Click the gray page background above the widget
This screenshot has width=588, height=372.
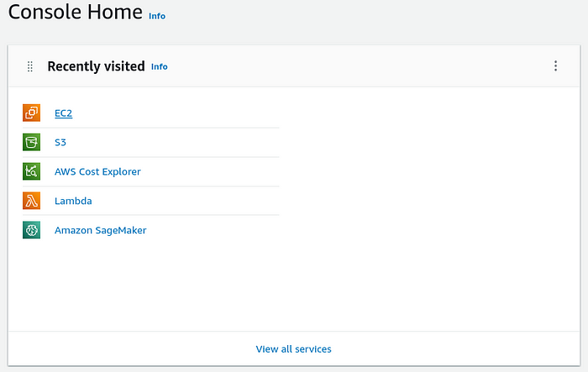[x=294, y=34]
